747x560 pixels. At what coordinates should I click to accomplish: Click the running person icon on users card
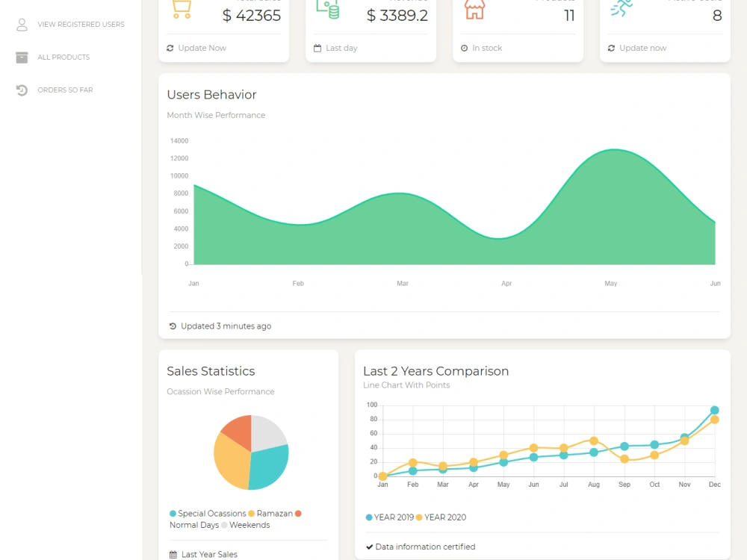(x=622, y=7)
